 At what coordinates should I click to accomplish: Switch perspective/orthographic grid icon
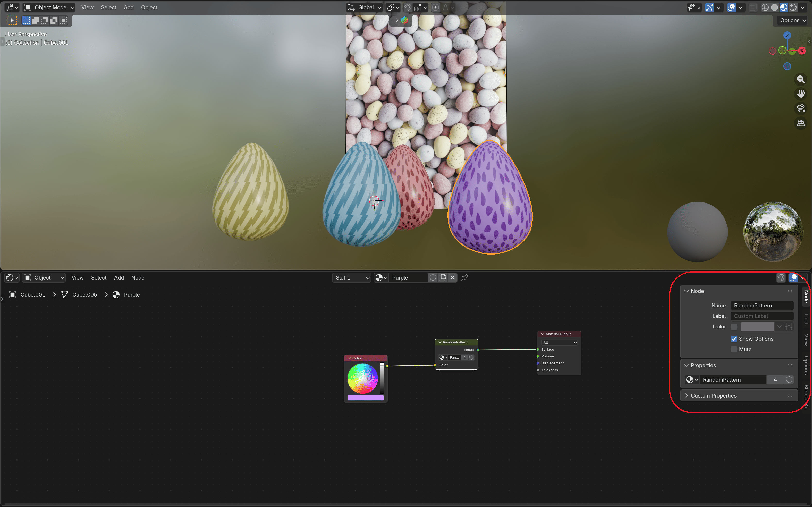[801, 123]
